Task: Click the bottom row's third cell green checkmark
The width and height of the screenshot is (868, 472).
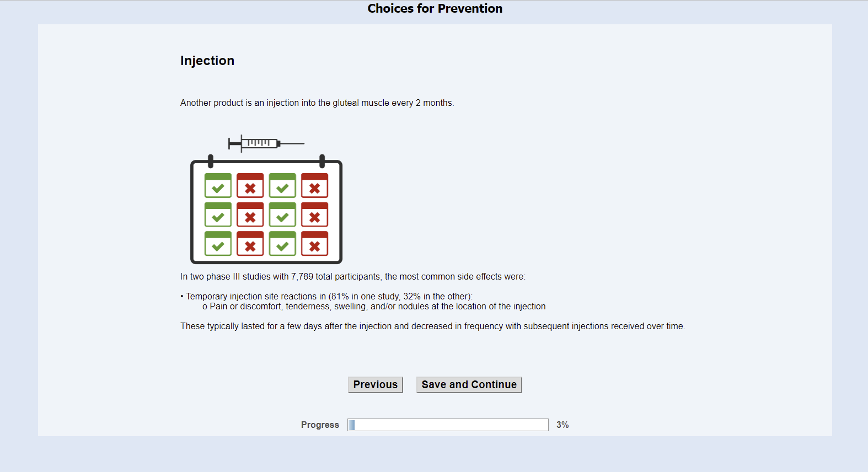Action: [282, 244]
